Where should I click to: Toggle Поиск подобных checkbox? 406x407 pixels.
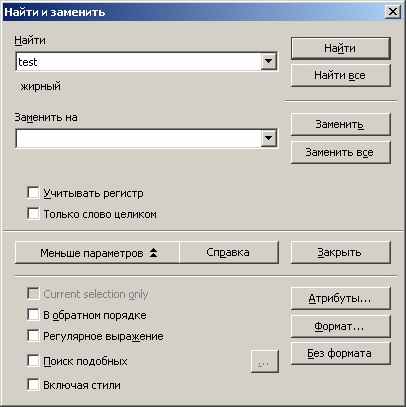(x=33, y=361)
